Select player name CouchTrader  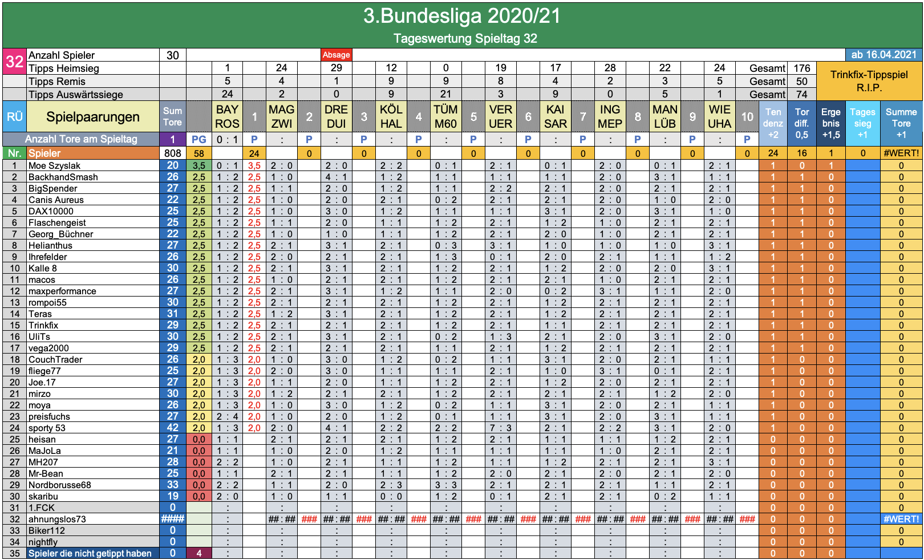(x=55, y=359)
